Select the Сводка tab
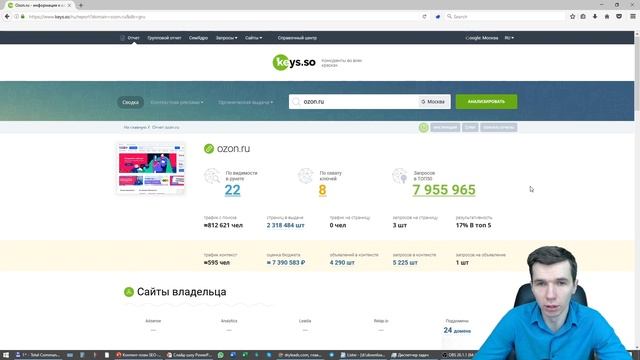 point(131,102)
